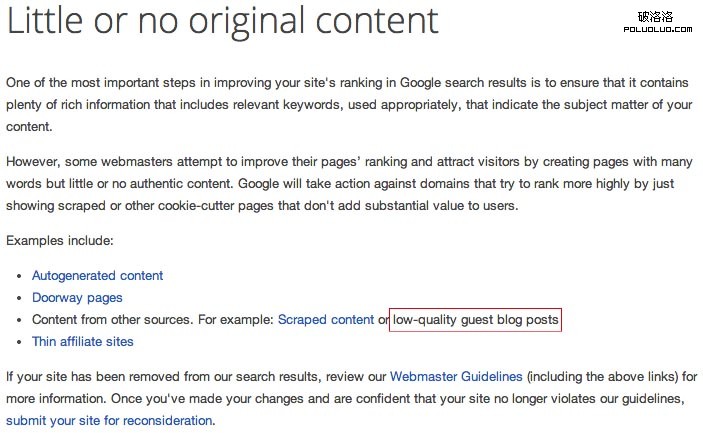This screenshot has width=703, height=433.
Task: Click the Content from other sources text
Action: 113,320
